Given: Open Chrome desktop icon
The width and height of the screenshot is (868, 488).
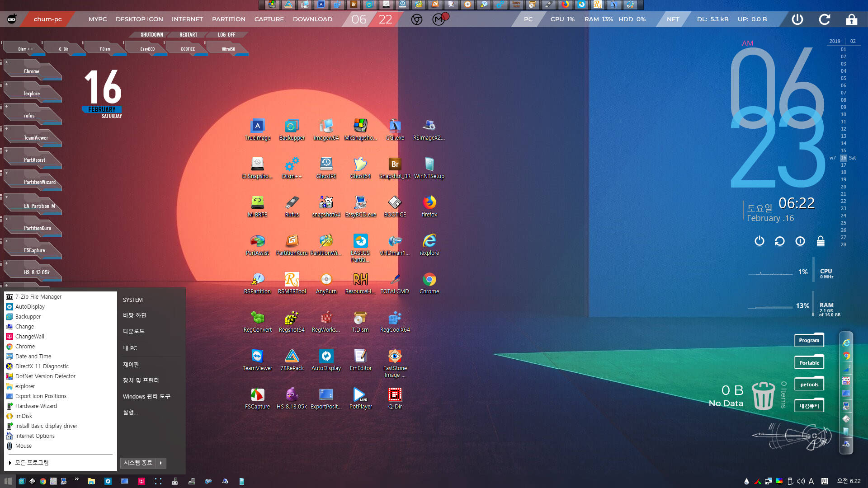Looking at the screenshot, I should click(429, 283).
